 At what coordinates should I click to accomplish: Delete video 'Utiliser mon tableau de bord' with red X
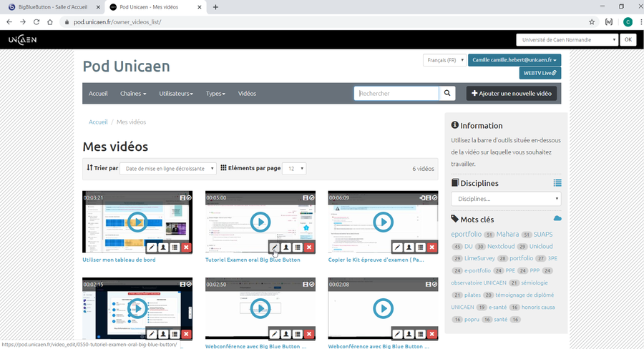pos(186,247)
